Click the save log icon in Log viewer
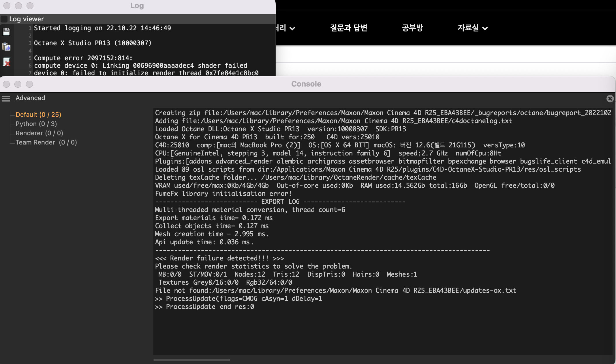This screenshot has width=616, height=364. click(6, 31)
